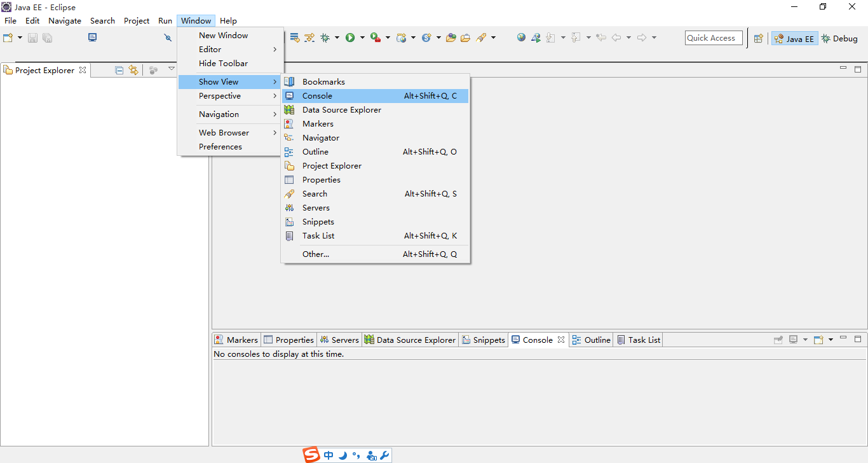Image resolution: width=868 pixels, height=463 pixels.
Task: Switch to the Java EE perspective
Action: coord(794,39)
